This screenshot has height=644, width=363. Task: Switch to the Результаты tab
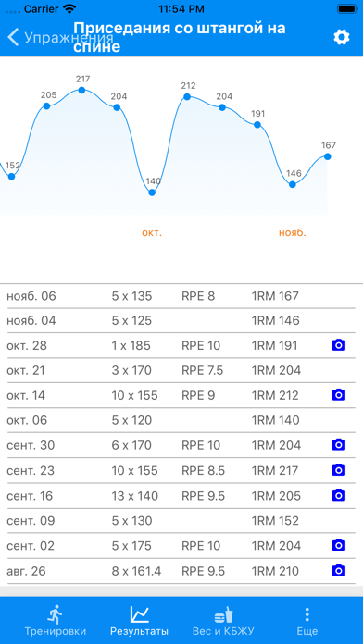pos(139,621)
